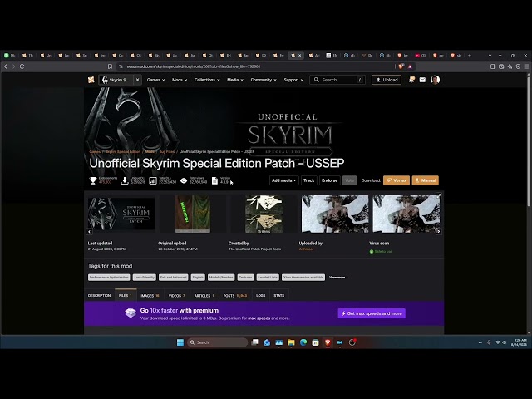Screen dimensions: 532x399
Task: Click the browser forward arrow
Action: 13,66
